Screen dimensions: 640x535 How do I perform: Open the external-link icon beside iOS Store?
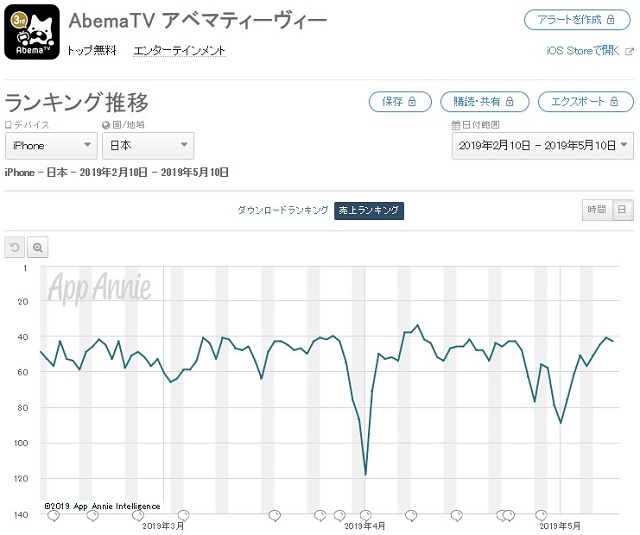point(630,51)
